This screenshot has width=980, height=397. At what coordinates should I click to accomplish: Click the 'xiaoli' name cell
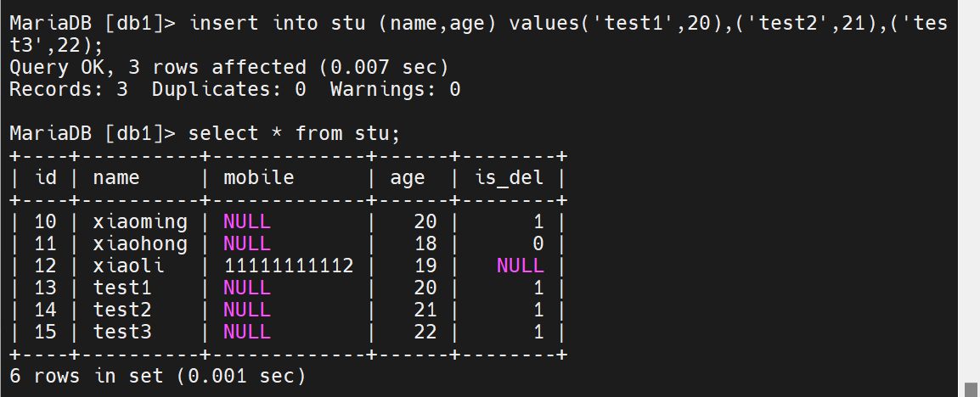[129, 266]
